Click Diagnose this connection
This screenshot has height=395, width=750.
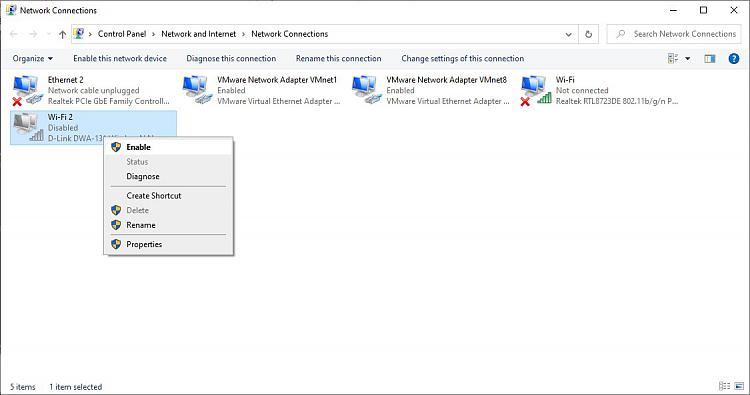pos(231,58)
